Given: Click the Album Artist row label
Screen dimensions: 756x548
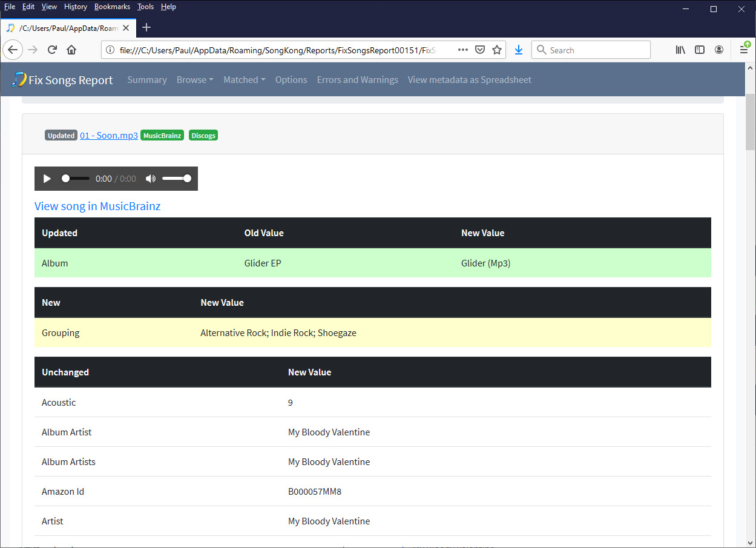Looking at the screenshot, I should coord(67,432).
